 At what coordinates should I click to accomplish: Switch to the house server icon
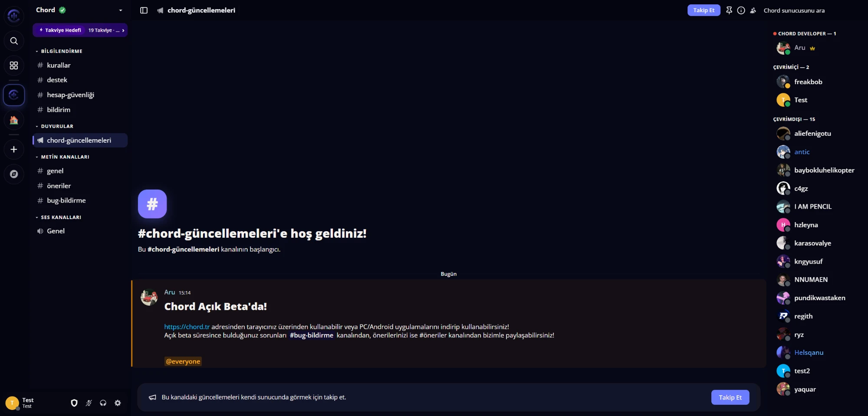click(x=14, y=120)
